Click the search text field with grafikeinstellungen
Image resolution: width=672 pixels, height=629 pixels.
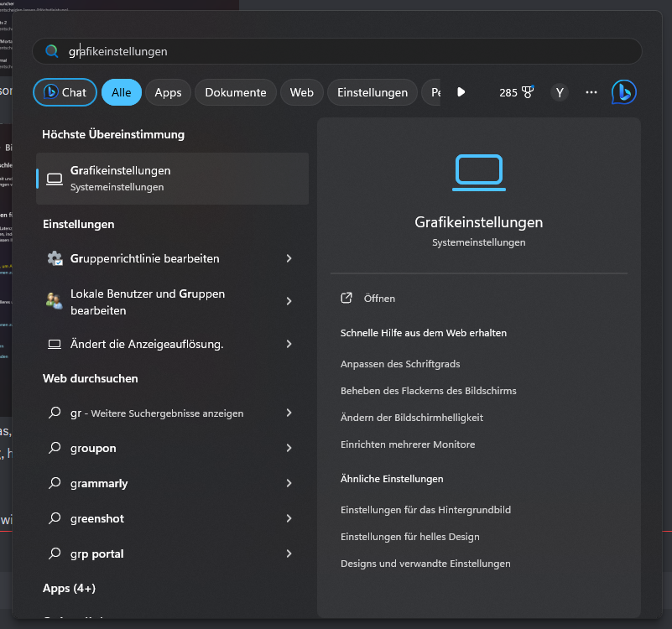337,51
